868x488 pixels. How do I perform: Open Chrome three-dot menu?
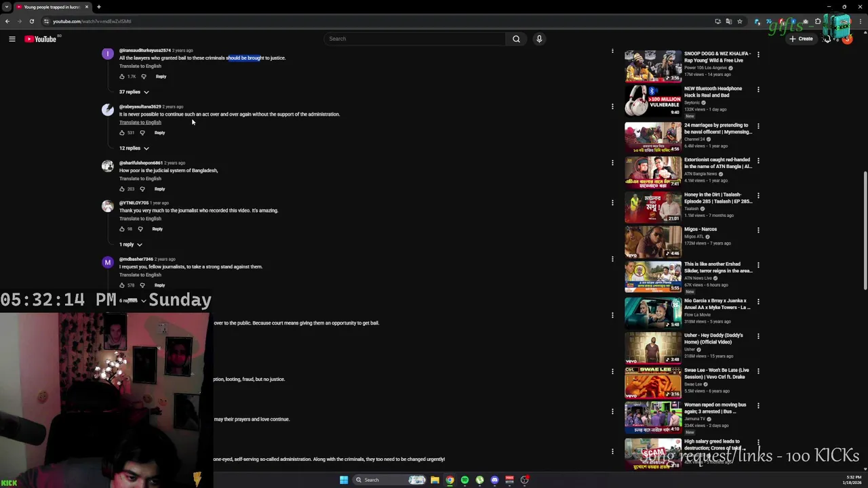(x=861, y=21)
